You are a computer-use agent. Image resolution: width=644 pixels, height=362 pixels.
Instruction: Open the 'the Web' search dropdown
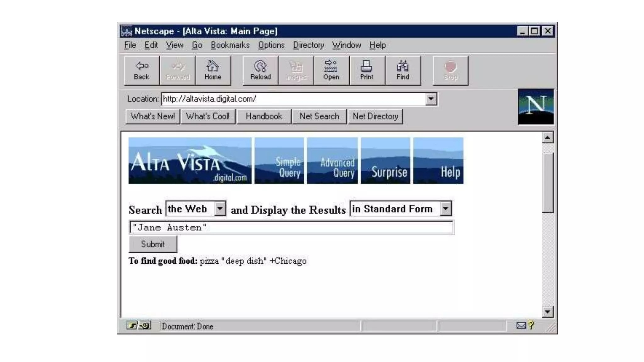(220, 209)
